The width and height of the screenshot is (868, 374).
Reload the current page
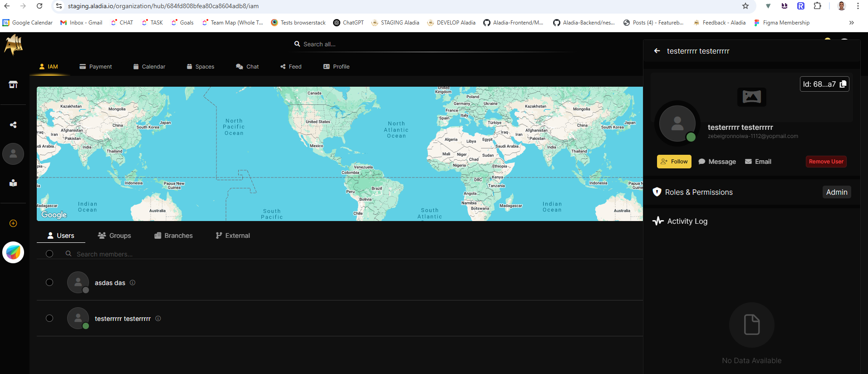(39, 6)
